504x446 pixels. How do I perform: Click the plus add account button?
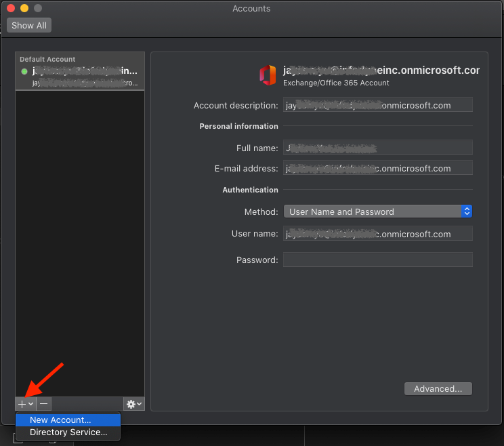click(25, 404)
